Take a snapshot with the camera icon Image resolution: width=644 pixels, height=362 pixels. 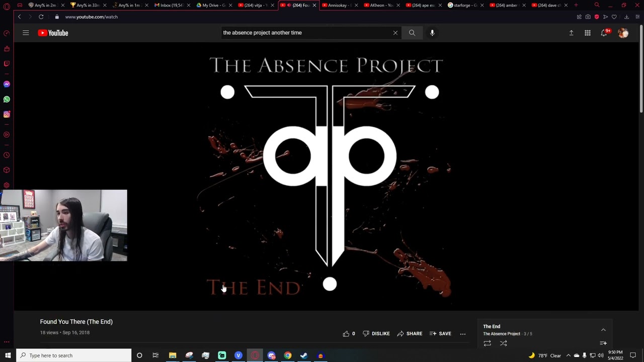click(x=588, y=17)
